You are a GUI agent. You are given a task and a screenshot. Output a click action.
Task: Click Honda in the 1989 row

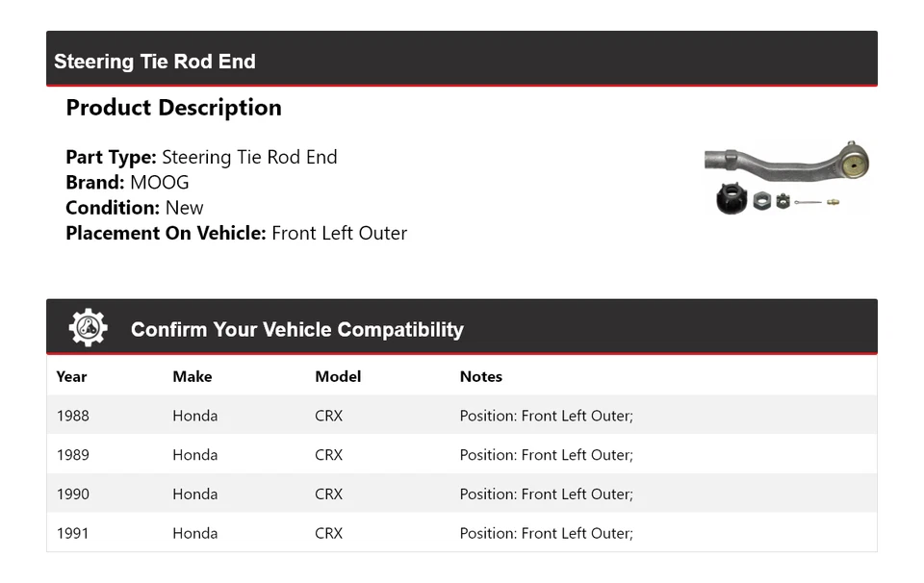point(194,455)
